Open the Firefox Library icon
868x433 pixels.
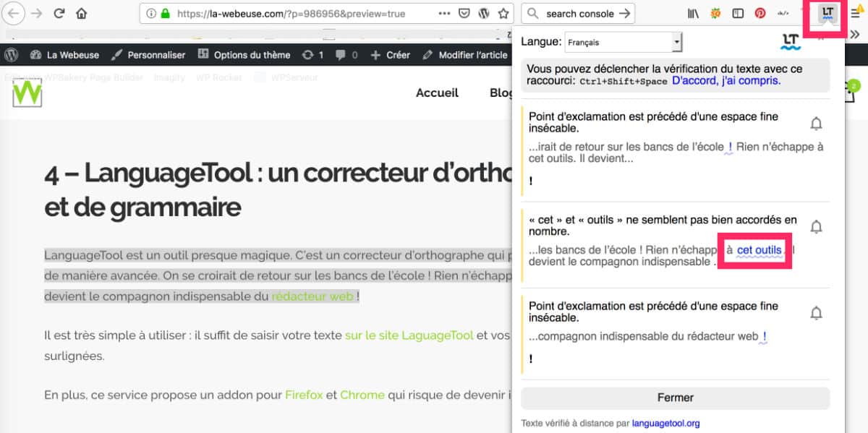694,13
